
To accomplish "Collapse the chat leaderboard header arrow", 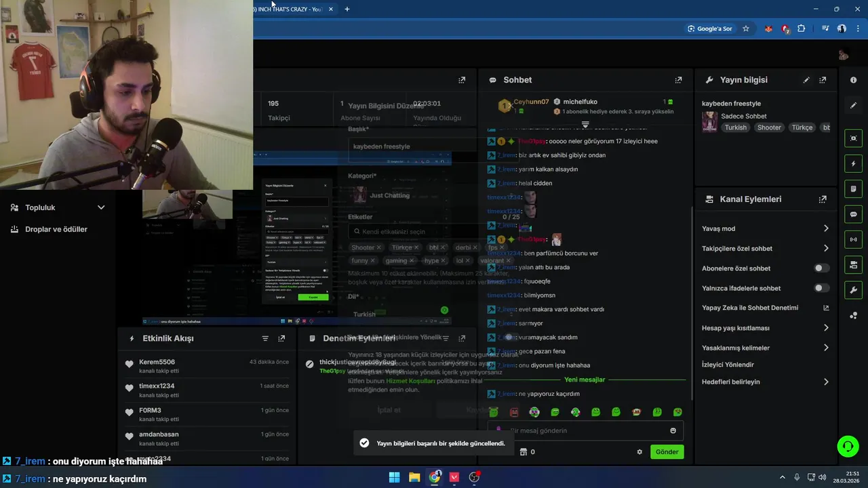I will (x=585, y=125).
